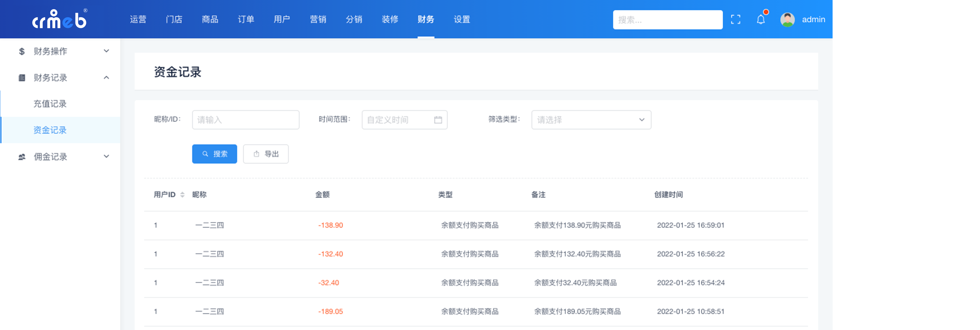Open the 筛选类型 dropdown
This screenshot has height=330, width=980.
(x=591, y=120)
